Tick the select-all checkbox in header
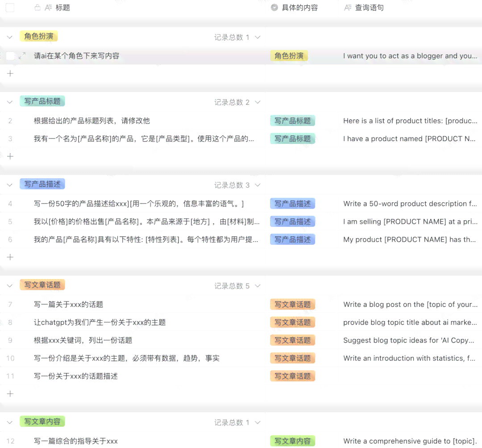 10,8
